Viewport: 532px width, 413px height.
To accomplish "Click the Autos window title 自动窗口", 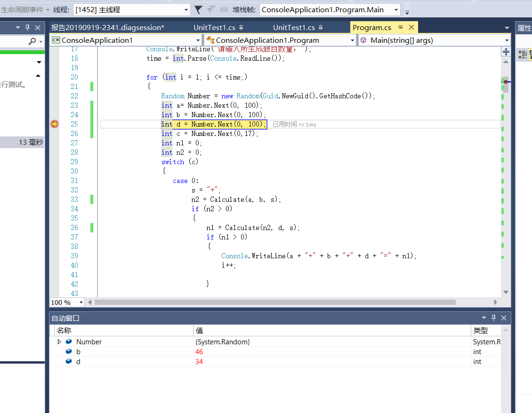I will click(x=65, y=318).
